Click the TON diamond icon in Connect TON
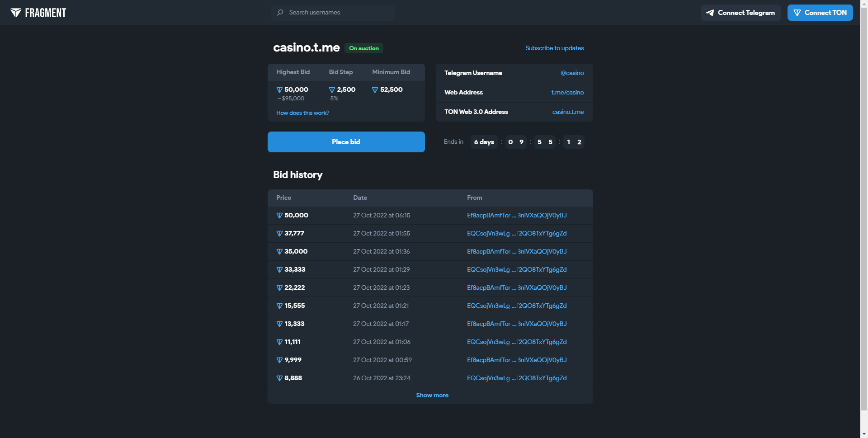868x438 pixels. point(797,13)
